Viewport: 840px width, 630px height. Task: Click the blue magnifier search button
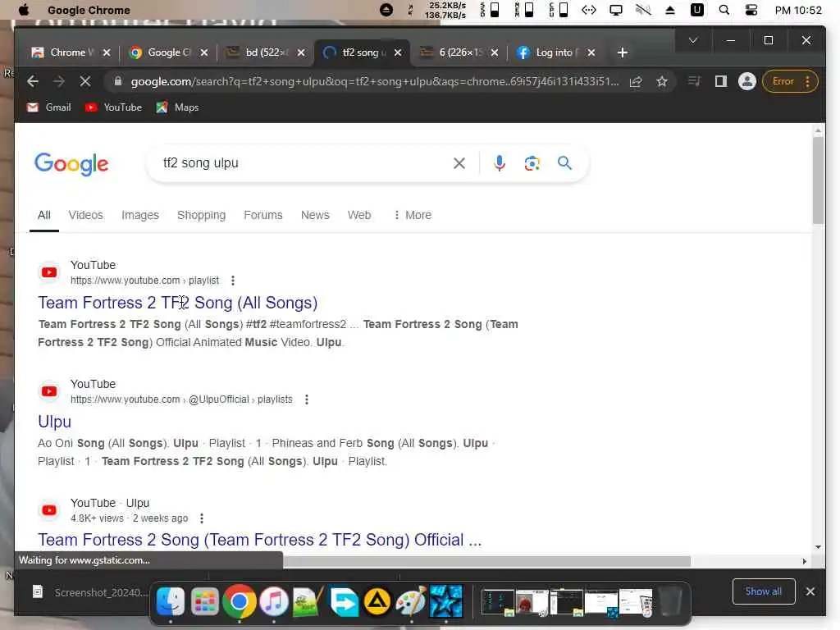coord(564,163)
